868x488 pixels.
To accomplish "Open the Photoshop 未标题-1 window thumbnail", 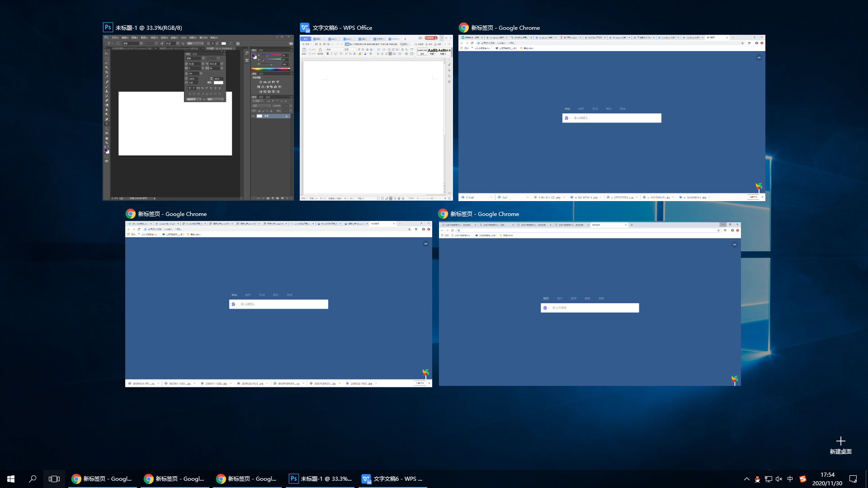I will 198,117.
